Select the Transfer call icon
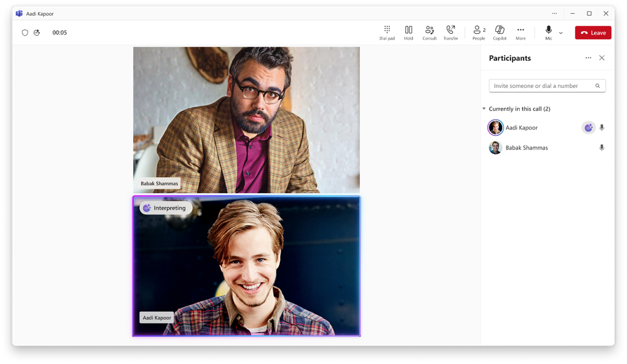 451,32
